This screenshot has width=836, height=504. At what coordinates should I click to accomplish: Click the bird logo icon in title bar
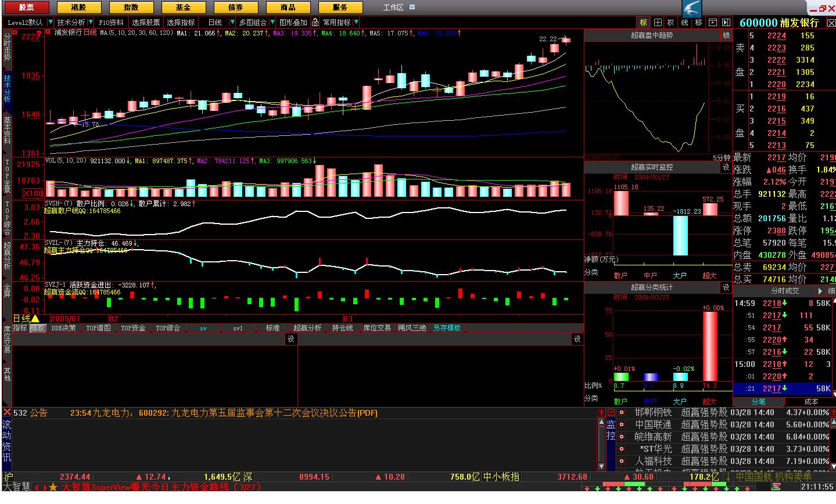tap(691, 8)
